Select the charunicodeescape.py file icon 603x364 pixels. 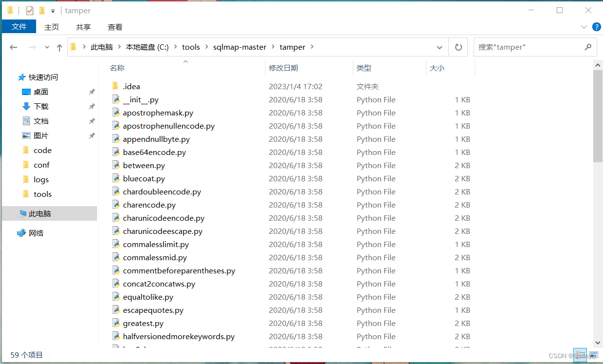click(116, 231)
